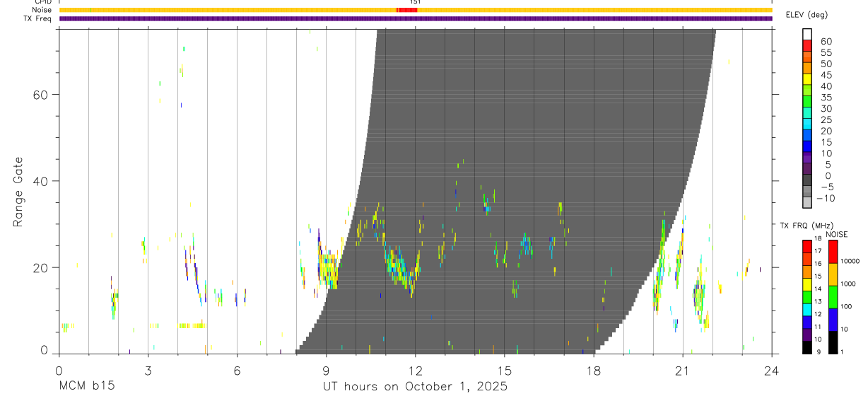Image resolution: width=868 pixels, height=401 pixels.
Task: Click hour tick label '24' on time axis
Action: coord(772,370)
